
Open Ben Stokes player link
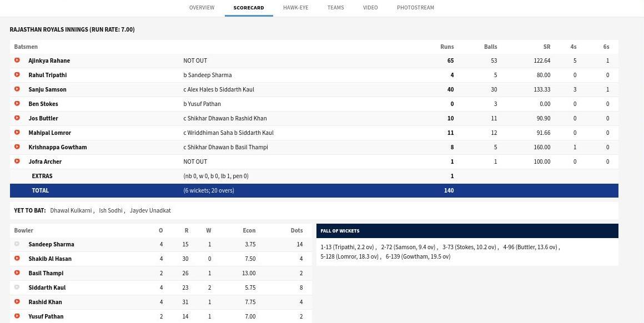click(43, 104)
